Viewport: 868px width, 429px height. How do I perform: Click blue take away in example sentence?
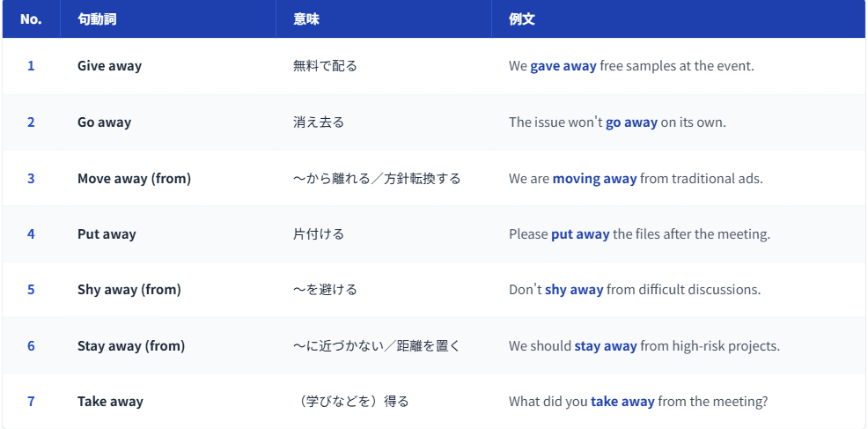(622, 402)
